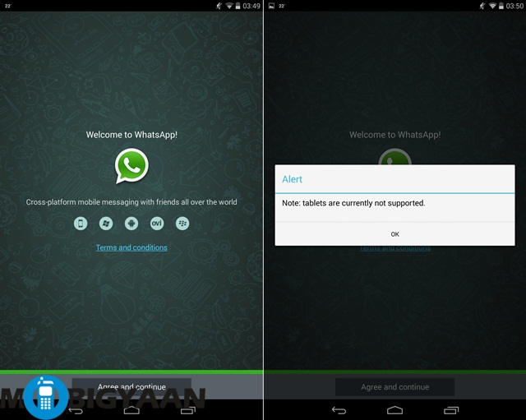This screenshot has height=420, width=526.
Task: Tap 'Cross-platform mobile messaging' tagline text
Action: 131,202
